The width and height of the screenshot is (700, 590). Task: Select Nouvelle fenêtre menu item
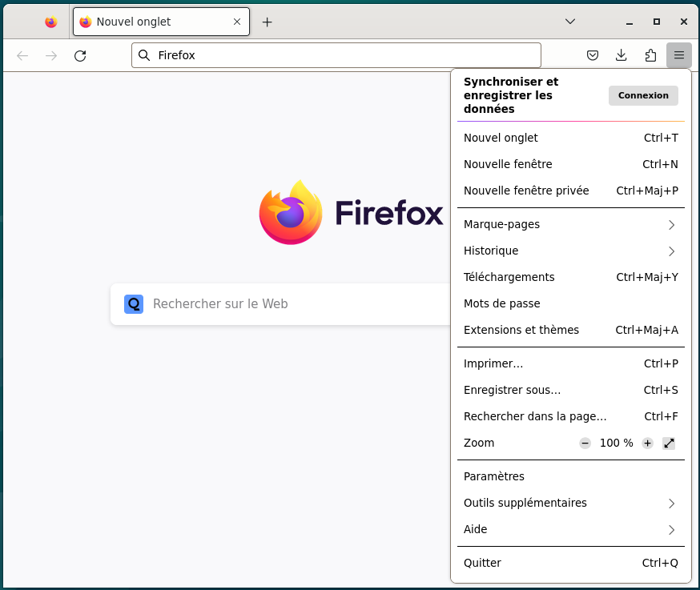pyautogui.click(x=571, y=164)
